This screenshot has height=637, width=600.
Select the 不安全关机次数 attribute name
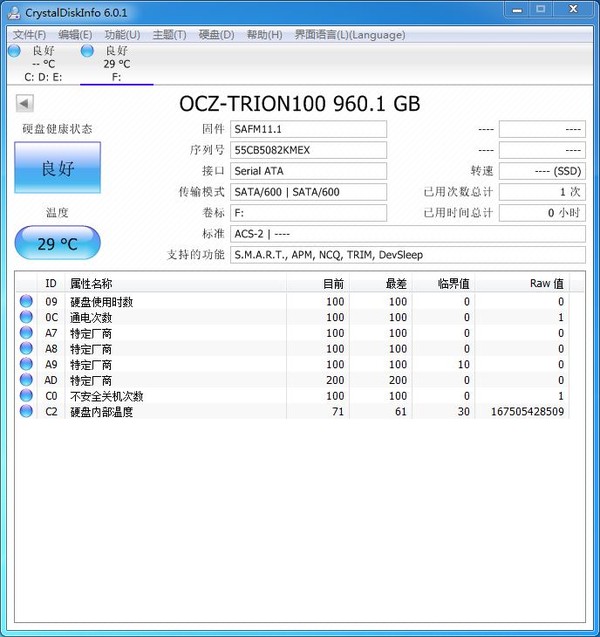(x=107, y=396)
